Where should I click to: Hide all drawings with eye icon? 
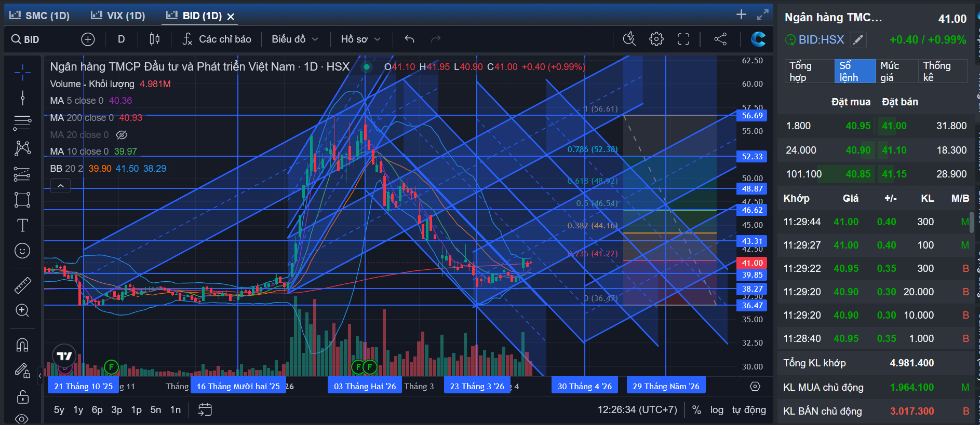22,418
